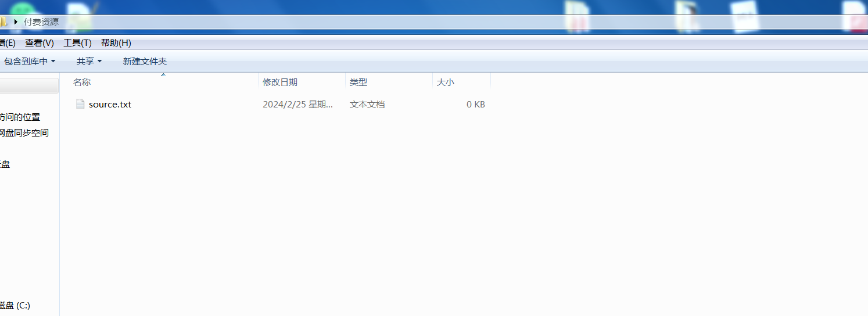Open the 工具(T) menu

pos(77,43)
